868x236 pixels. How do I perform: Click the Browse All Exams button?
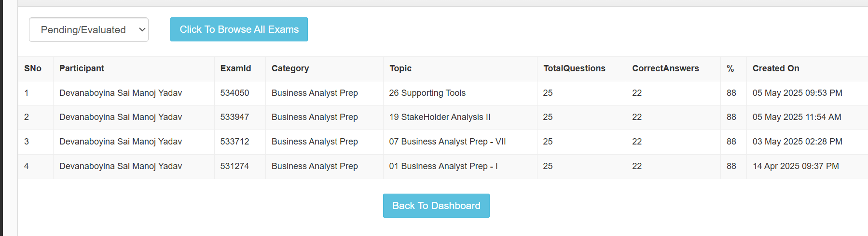click(239, 29)
